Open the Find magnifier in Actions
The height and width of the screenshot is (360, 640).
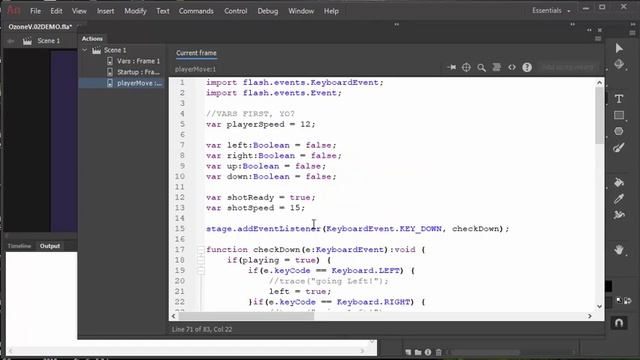pyautogui.click(x=482, y=68)
